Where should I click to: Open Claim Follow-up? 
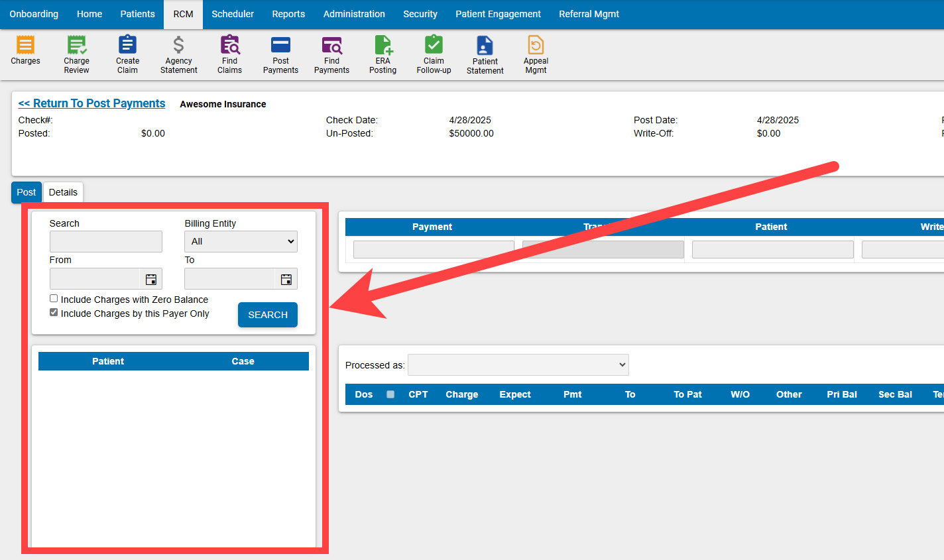pos(434,53)
